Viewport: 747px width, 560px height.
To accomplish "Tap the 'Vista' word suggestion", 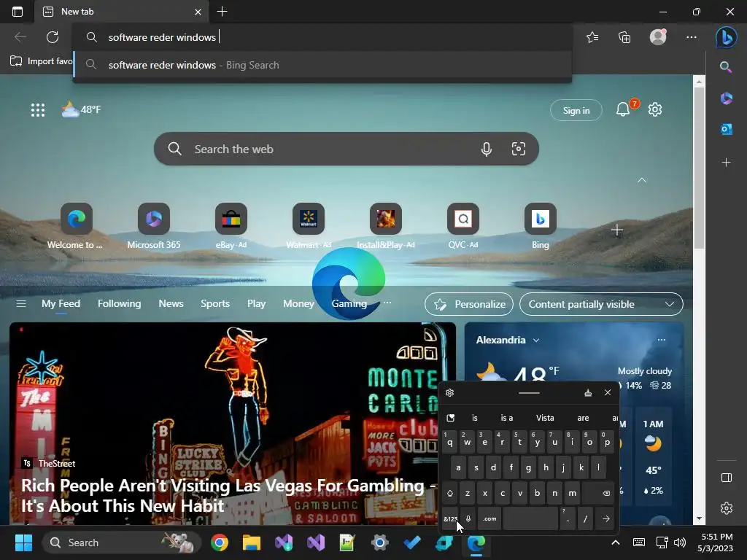I will [544, 418].
